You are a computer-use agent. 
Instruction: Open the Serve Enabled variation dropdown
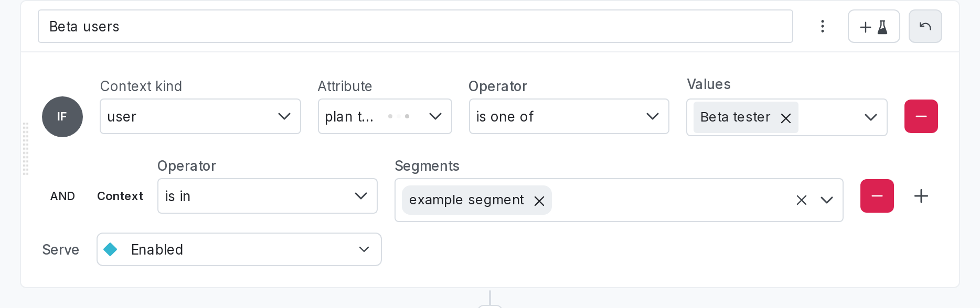click(x=239, y=249)
